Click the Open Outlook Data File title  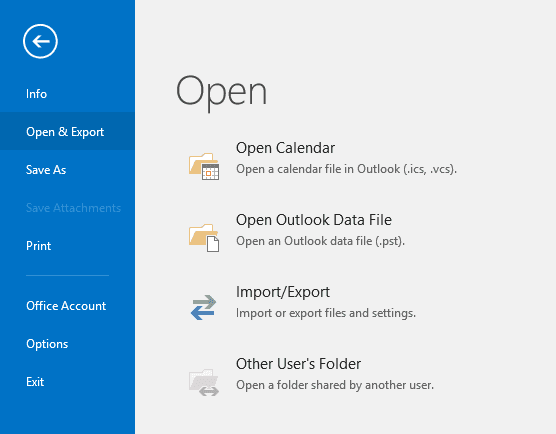[x=314, y=220]
